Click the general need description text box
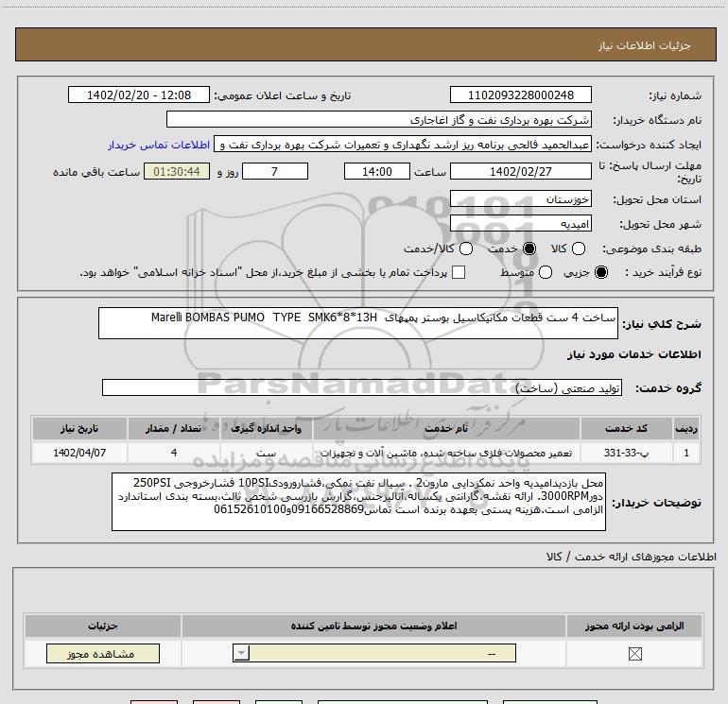728x704 pixels. click(x=358, y=323)
